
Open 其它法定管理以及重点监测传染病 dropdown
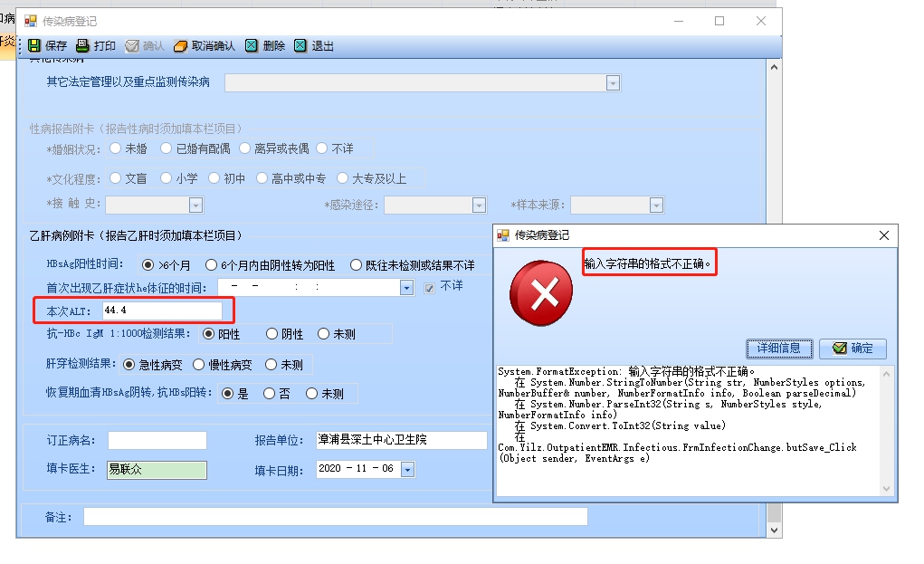click(x=613, y=83)
